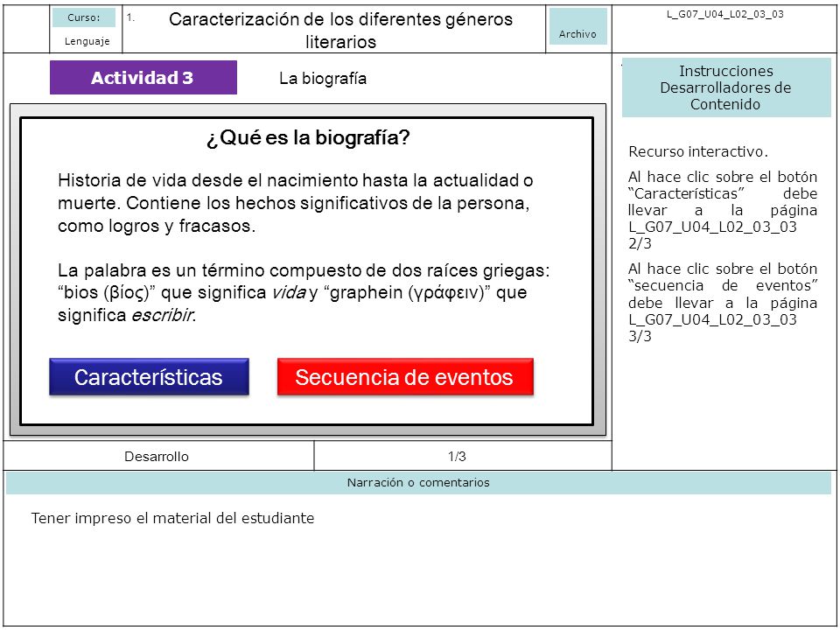Click the quoted word "Características" in instructions

686,193
